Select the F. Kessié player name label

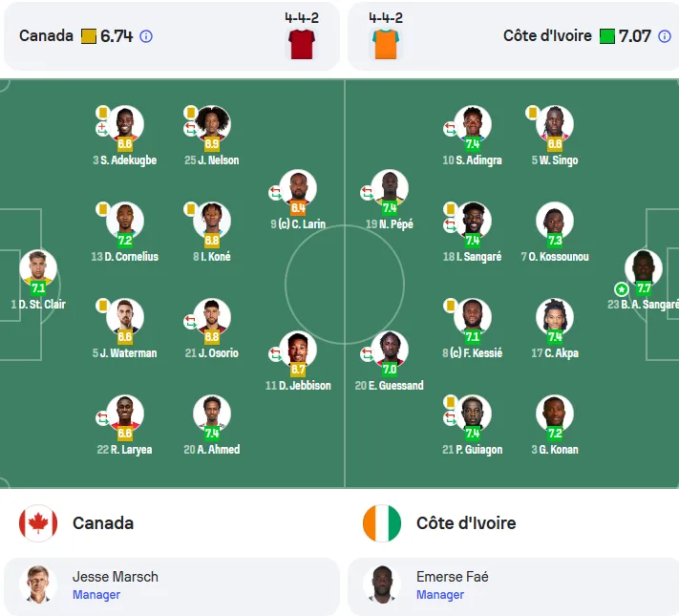(473, 353)
